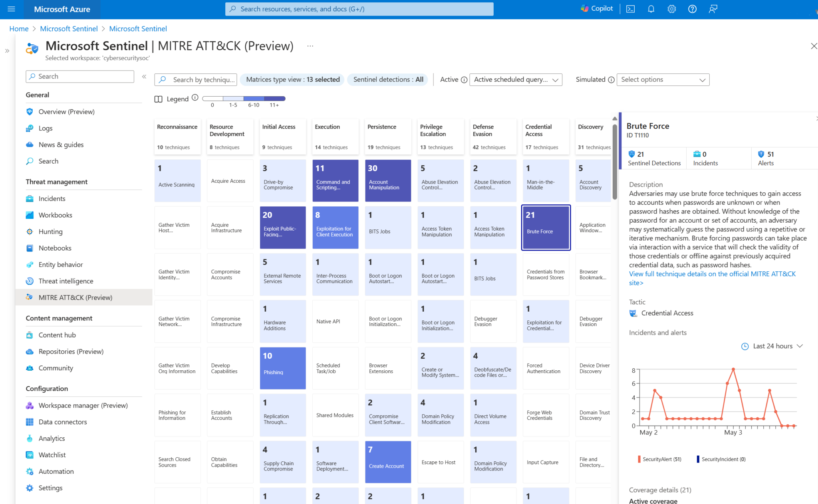818x504 pixels.
Task: Open Matrices type view filter
Action: pos(293,79)
